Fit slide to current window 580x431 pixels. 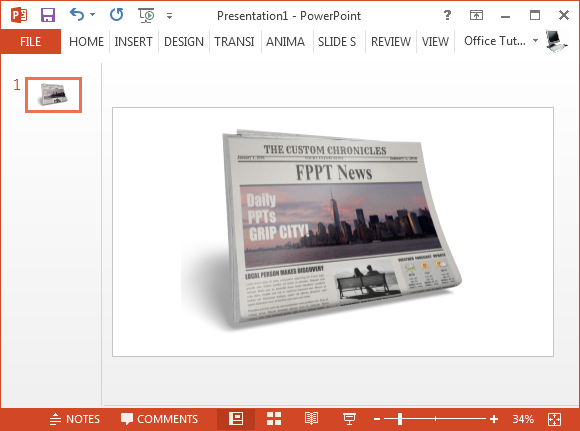[554, 419]
